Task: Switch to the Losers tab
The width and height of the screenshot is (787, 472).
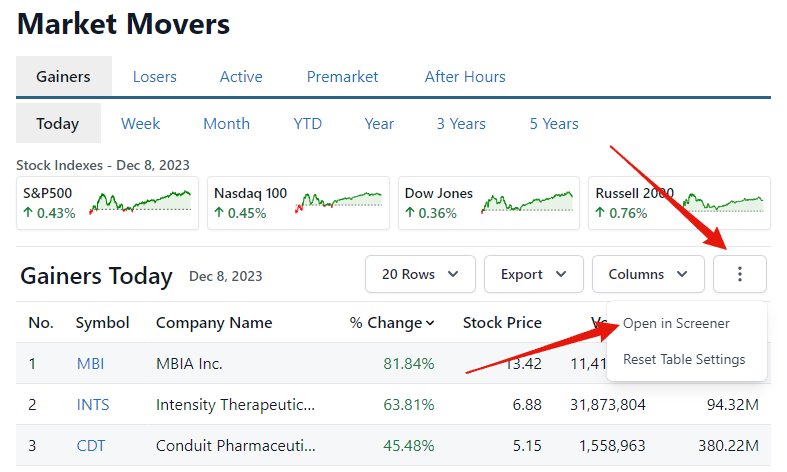Action: pyautogui.click(x=154, y=76)
